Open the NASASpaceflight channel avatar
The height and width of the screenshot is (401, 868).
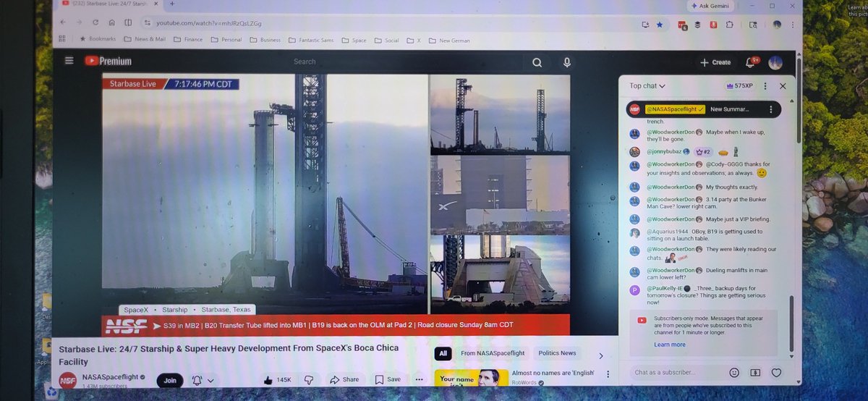(x=67, y=381)
